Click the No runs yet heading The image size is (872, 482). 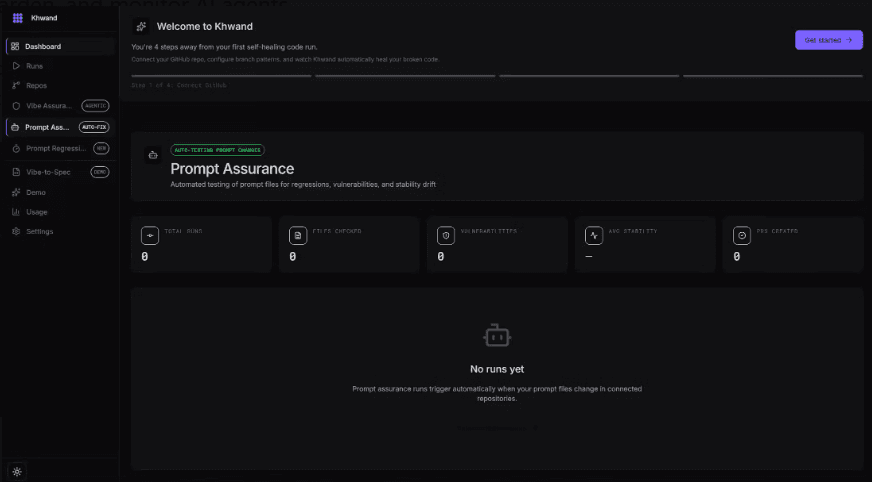point(497,369)
